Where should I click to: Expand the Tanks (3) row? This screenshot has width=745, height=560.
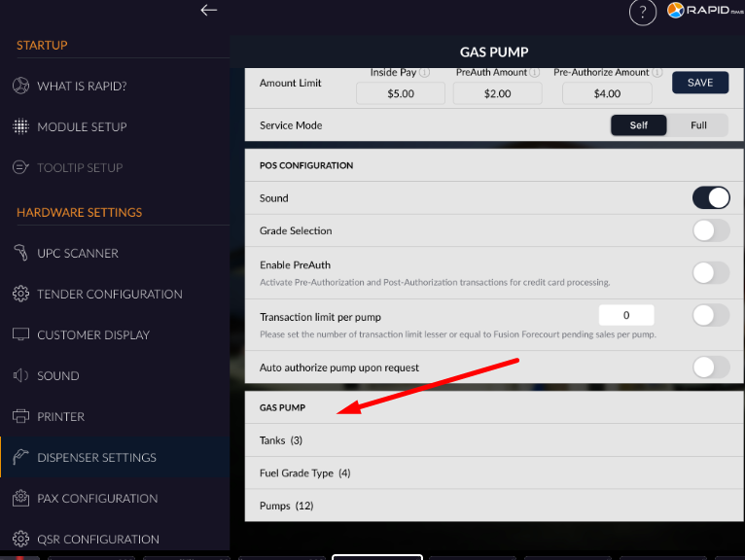click(x=281, y=440)
